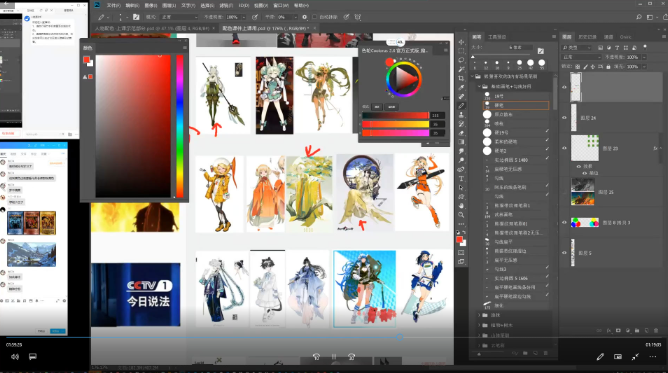Select the Rectangular Marquee tool
The image size is (668, 373).
pos(461,51)
